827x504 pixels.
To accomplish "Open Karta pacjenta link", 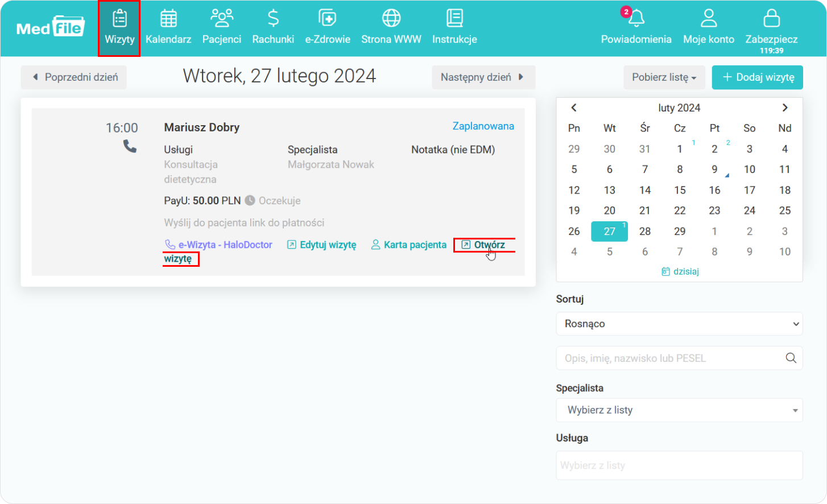I will [409, 245].
